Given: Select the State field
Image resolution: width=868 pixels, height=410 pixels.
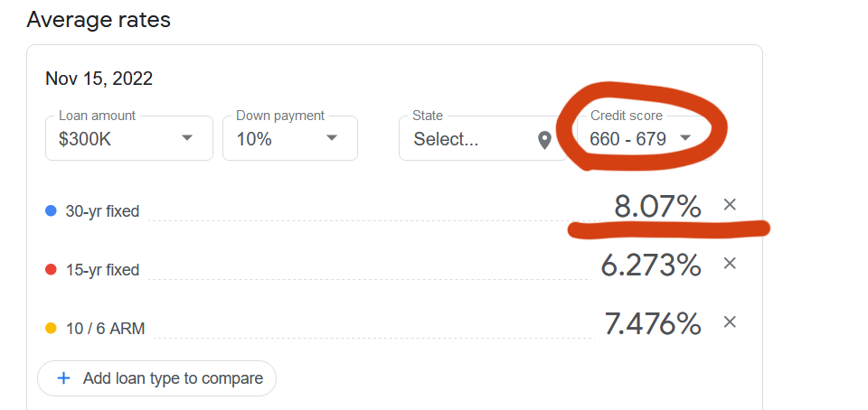Looking at the screenshot, I should [x=483, y=138].
